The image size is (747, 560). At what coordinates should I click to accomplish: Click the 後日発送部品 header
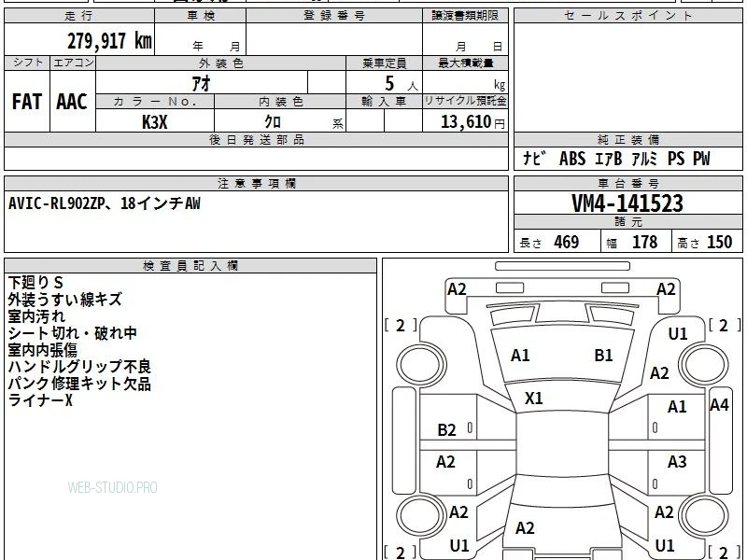coord(256,139)
